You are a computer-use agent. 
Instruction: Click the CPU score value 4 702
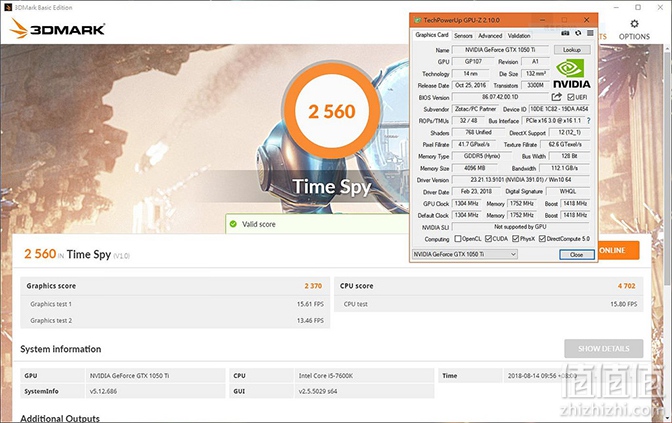pos(627,286)
